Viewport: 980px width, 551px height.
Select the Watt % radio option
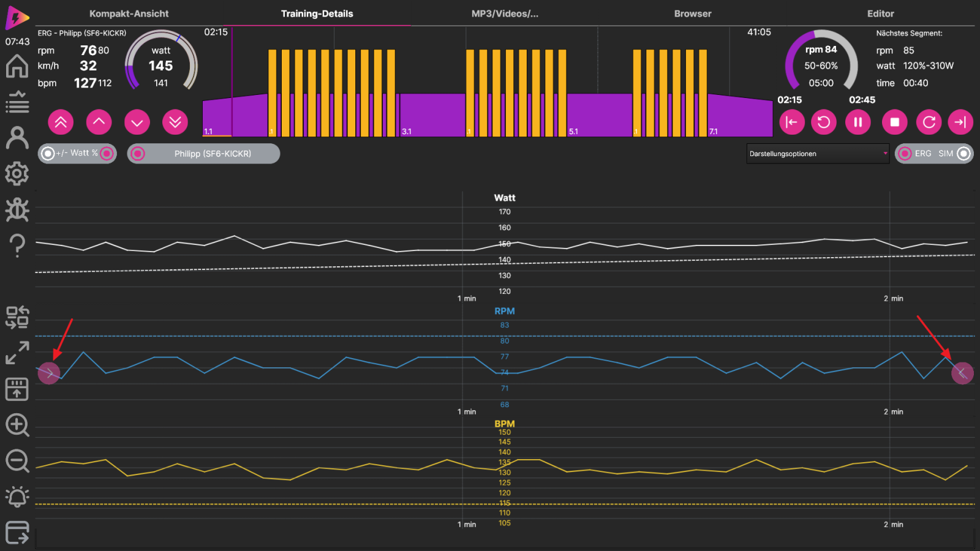click(x=107, y=154)
